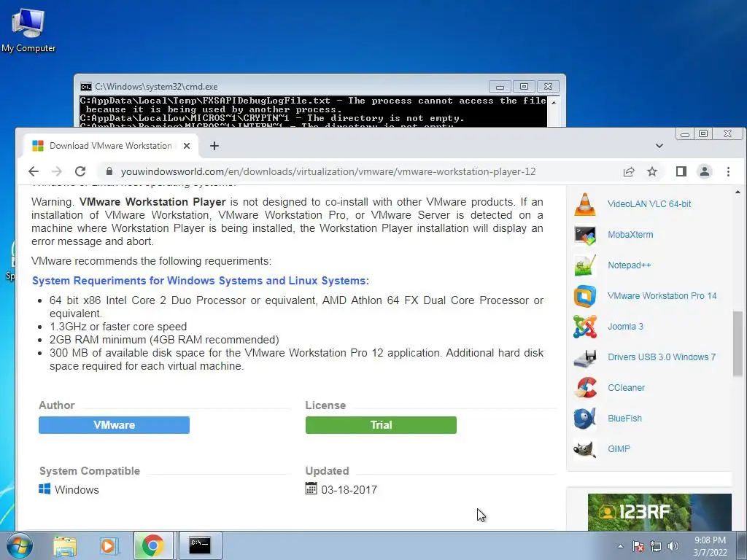The image size is (747, 560).
Task: Click the green Trial license button
Action: (381, 425)
